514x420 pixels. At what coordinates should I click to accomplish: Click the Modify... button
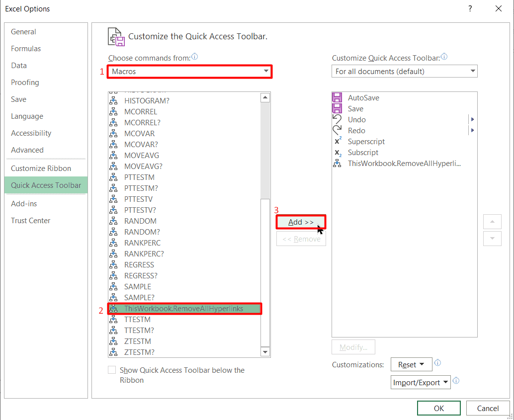353,347
